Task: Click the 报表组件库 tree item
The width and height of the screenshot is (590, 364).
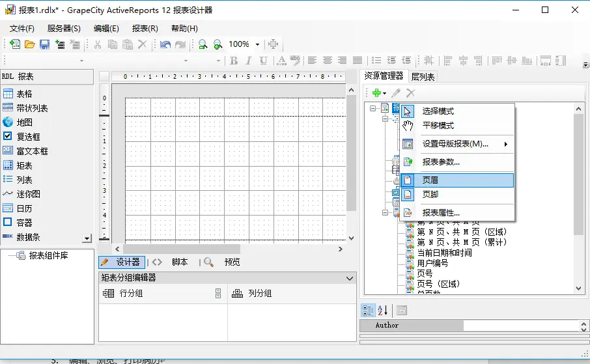Action: click(x=49, y=256)
